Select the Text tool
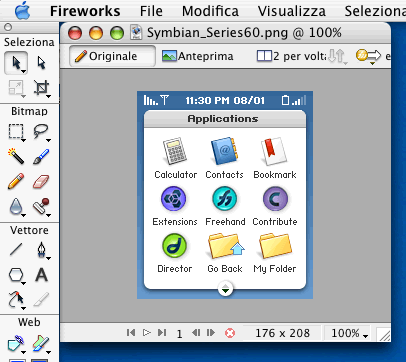The height and width of the screenshot is (362, 406). (x=41, y=275)
